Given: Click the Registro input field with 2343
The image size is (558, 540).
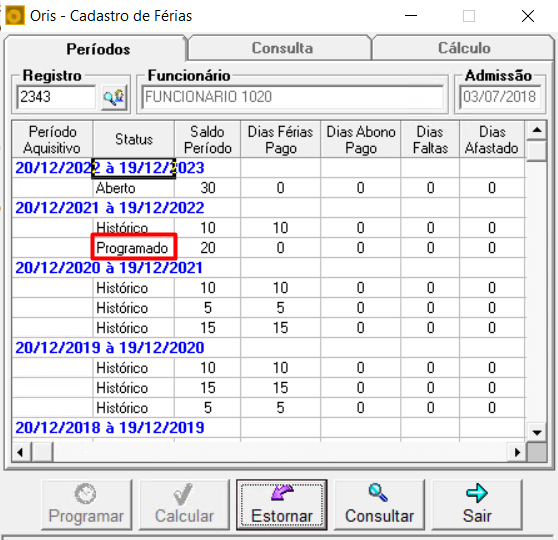Looking at the screenshot, I should point(56,97).
